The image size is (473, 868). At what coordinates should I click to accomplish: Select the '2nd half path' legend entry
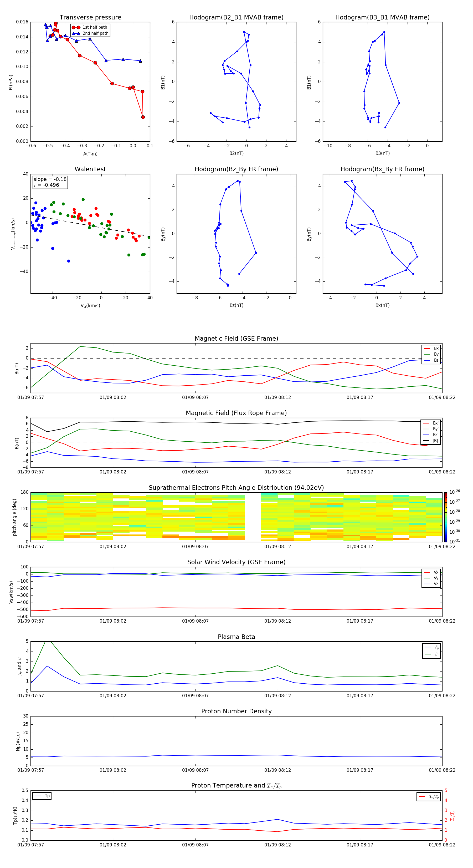click(90, 33)
